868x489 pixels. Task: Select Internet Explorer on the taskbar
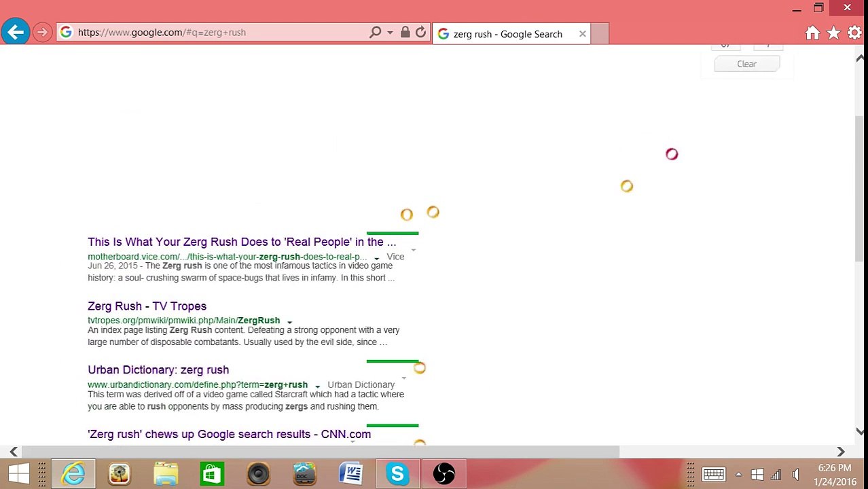point(73,473)
